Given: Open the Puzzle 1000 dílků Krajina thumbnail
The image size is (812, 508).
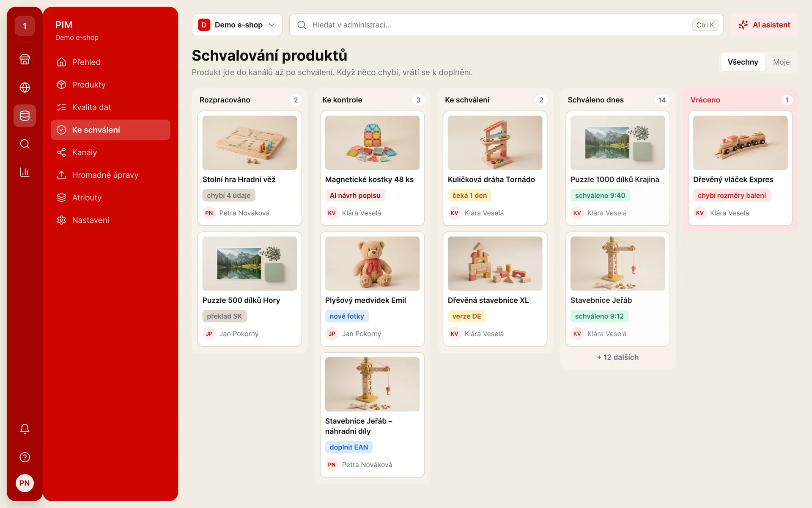Looking at the screenshot, I should [617, 143].
